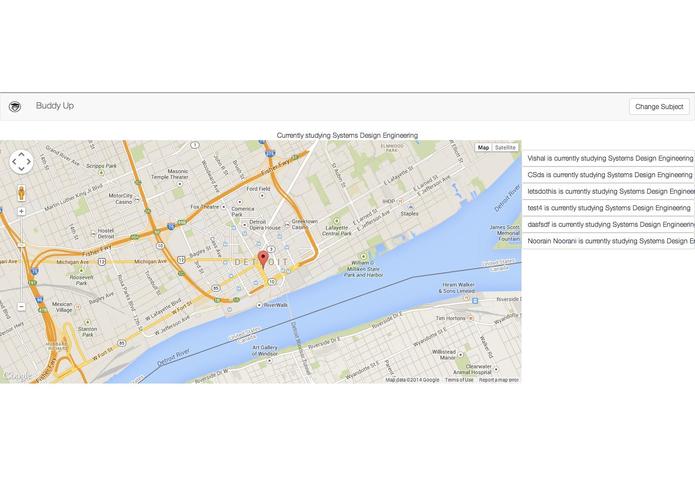Screen dimensions: 695x494
Task: Click the Staples store marker
Action: (410, 207)
